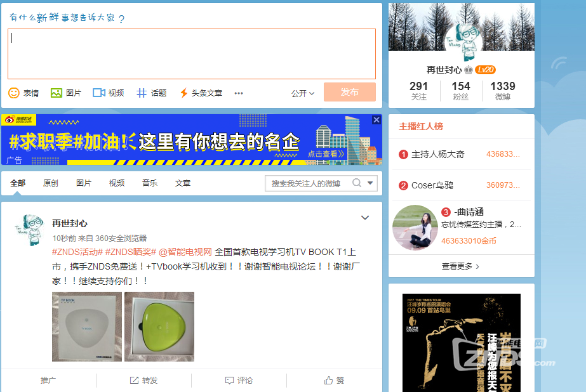Click the search magnifier icon

[x=357, y=183]
